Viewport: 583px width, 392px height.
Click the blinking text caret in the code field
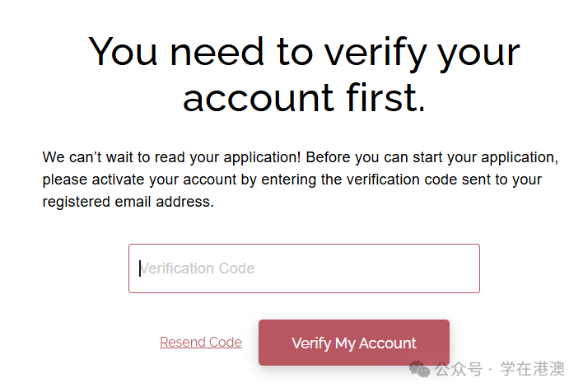tap(140, 268)
